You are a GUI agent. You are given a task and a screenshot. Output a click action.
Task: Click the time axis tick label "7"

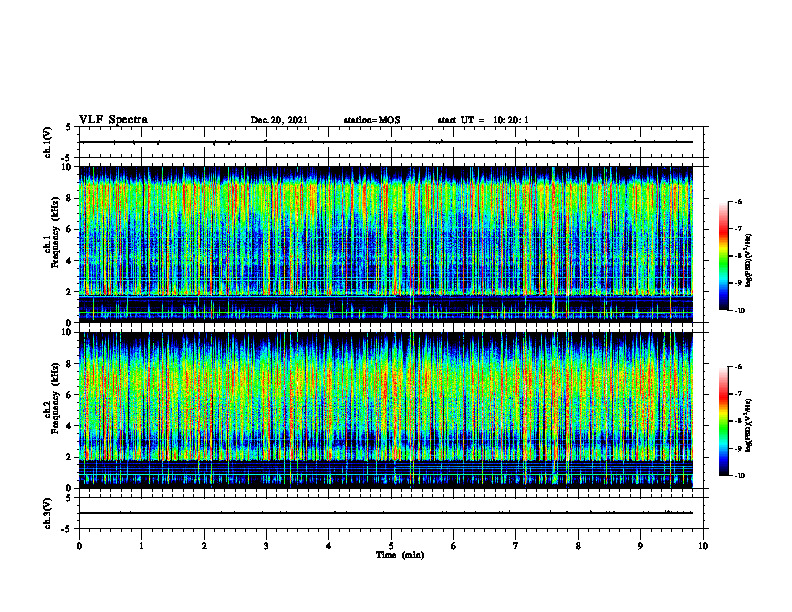516,546
